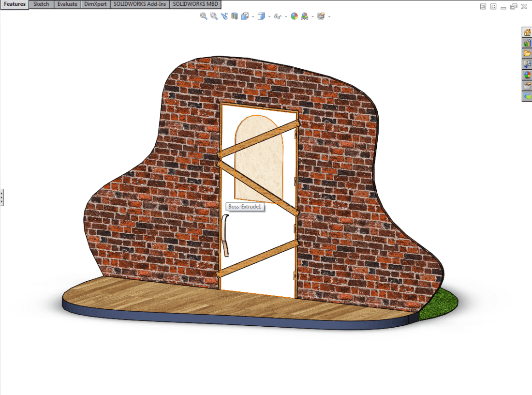532x395 pixels.
Task: Open Edit Appearance color sphere
Action: pos(294,16)
